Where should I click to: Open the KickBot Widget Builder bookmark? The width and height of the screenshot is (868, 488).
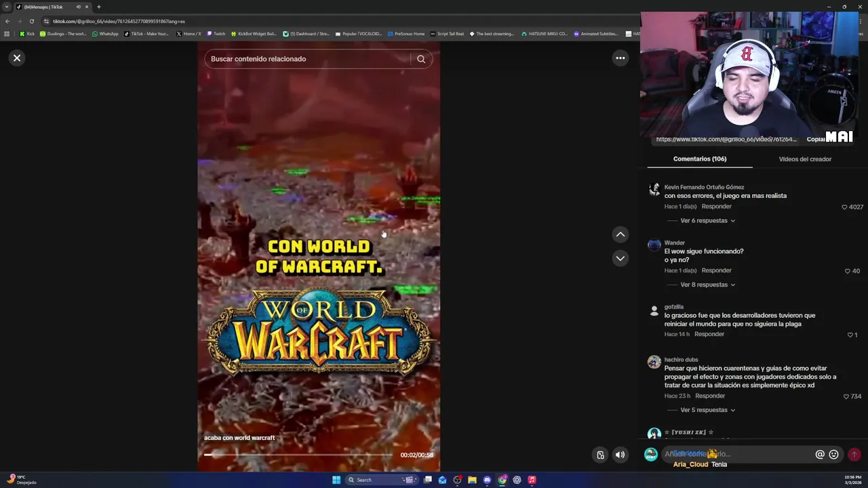(254, 34)
